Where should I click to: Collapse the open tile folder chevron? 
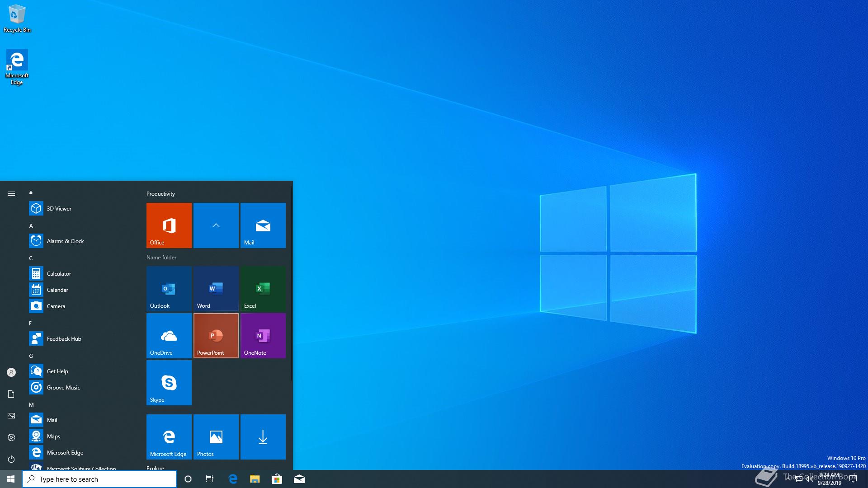pos(216,225)
